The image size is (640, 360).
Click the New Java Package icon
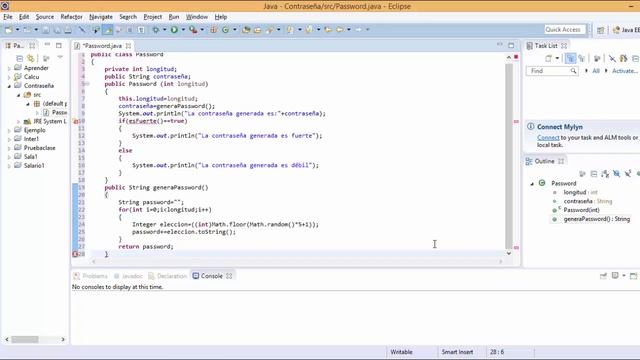(x=213, y=30)
